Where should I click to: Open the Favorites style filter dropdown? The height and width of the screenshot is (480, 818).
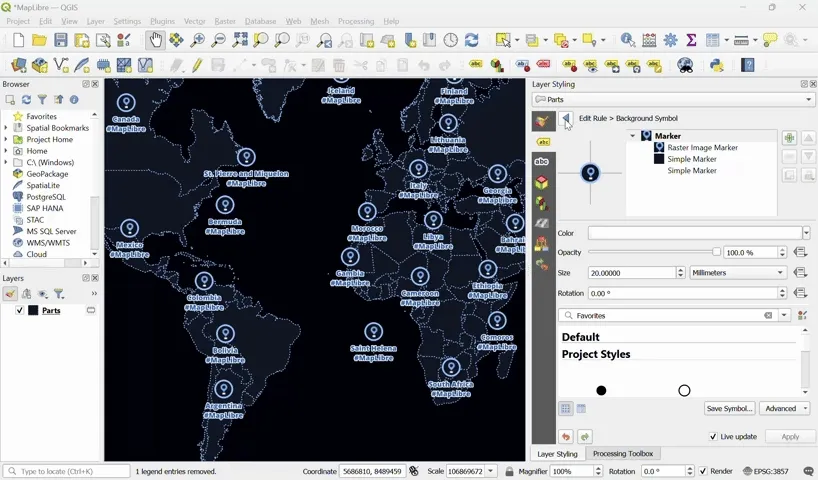pos(784,316)
